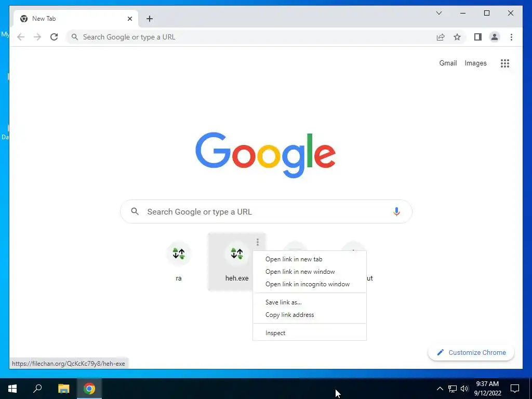Viewport: 532px width, 399px height.
Task: Open the Chrome side panel
Action: coord(478,37)
